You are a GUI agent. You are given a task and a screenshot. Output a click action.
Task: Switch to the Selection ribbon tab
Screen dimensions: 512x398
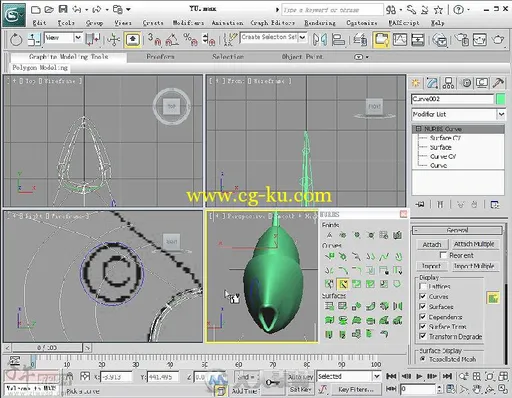[x=228, y=57]
